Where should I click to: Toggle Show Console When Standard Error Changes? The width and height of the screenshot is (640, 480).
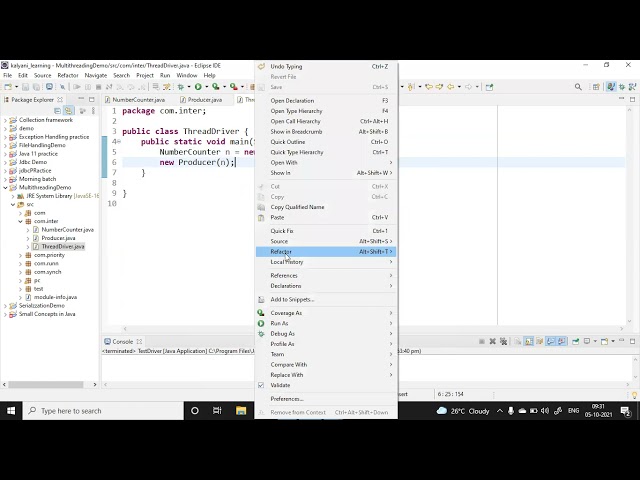(562, 341)
